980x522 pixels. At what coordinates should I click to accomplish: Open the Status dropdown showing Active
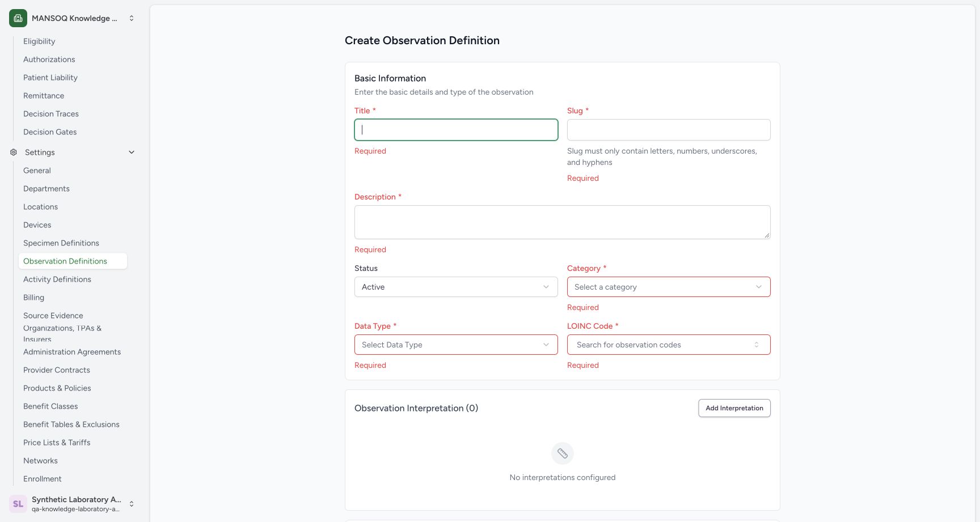pyautogui.click(x=456, y=287)
